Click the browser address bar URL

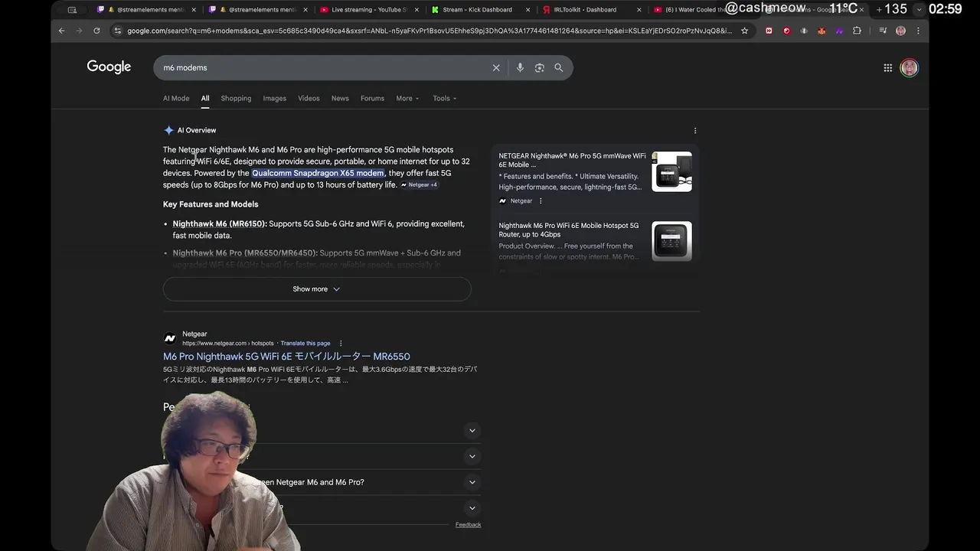[x=429, y=31]
